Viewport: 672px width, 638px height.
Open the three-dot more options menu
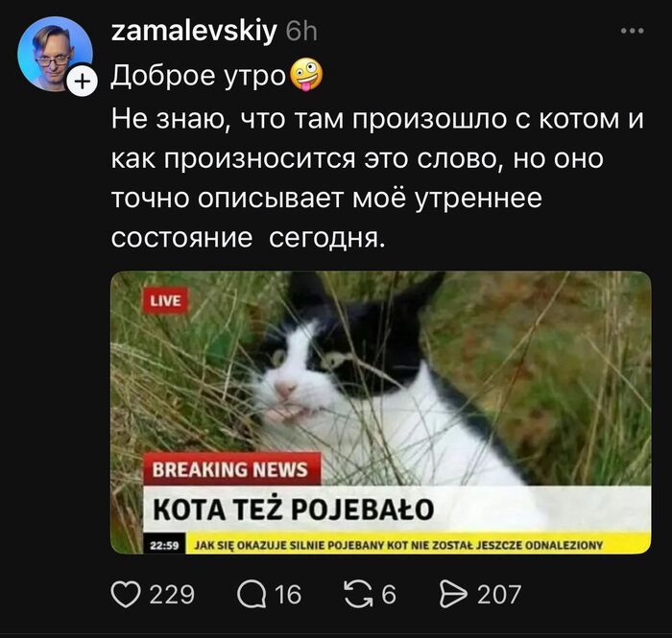tap(633, 31)
